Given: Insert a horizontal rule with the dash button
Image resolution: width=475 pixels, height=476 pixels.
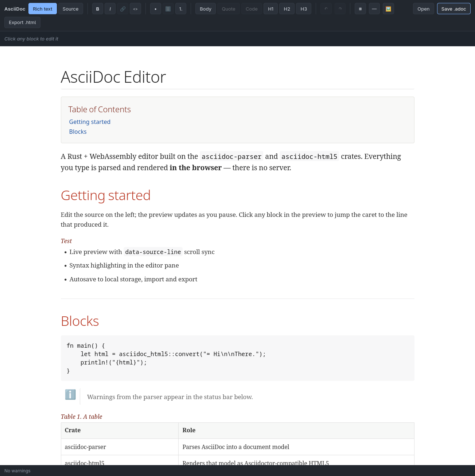Looking at the screenshot, I should coord(374,9).
